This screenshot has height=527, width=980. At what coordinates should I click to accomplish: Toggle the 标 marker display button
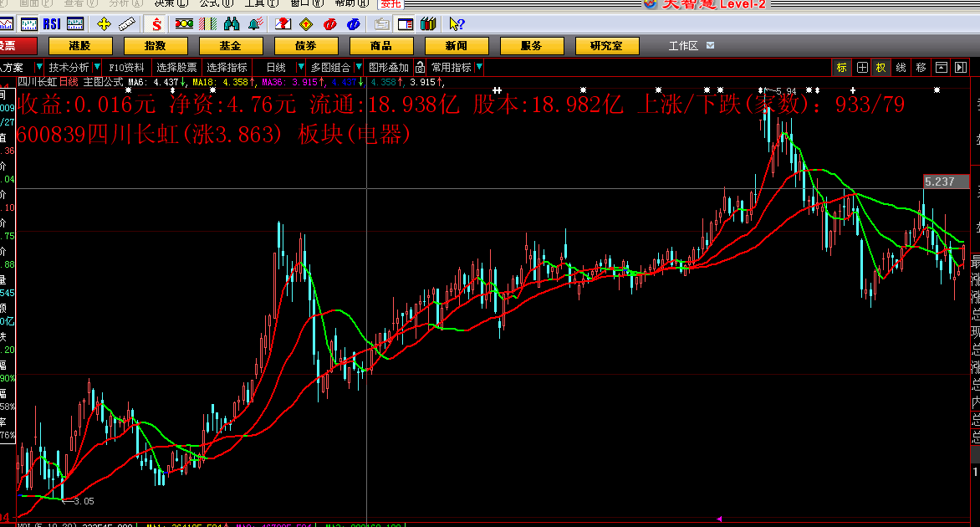[x=841, y=67]
